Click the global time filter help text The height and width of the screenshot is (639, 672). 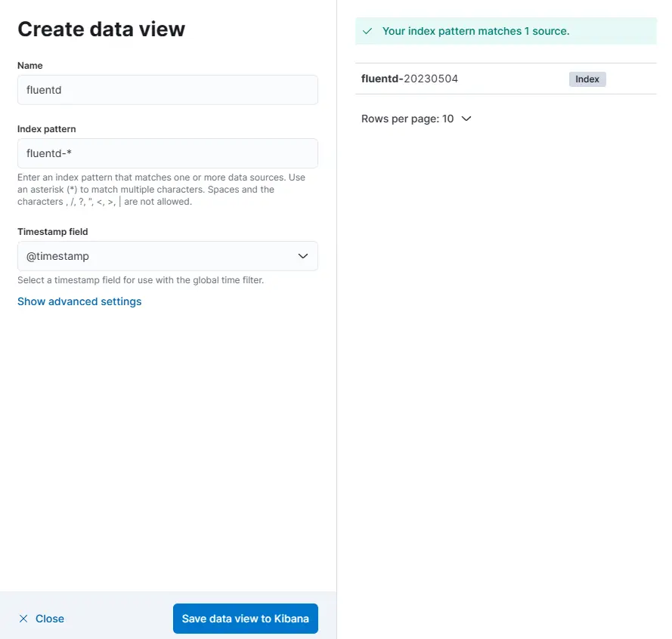141,280
